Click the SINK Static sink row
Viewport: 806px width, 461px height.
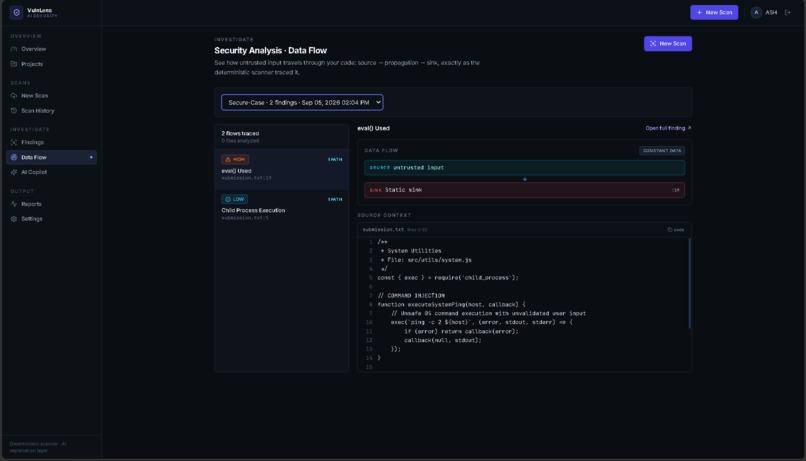(524, 190)
